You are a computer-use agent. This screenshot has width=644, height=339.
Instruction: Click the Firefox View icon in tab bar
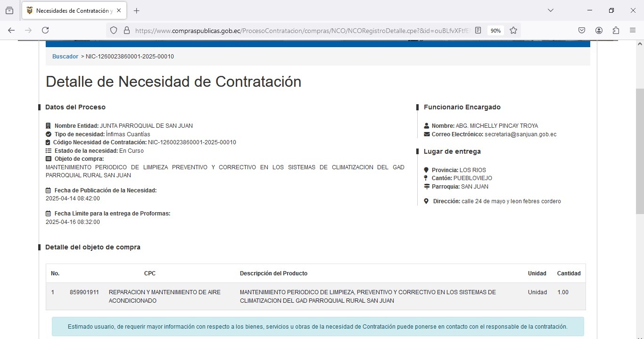[x=9, y=11]
